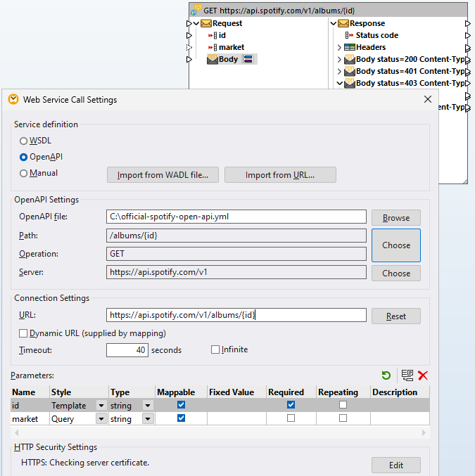
Task: Click the Edit HTTP security button
Action: (396, 465)
